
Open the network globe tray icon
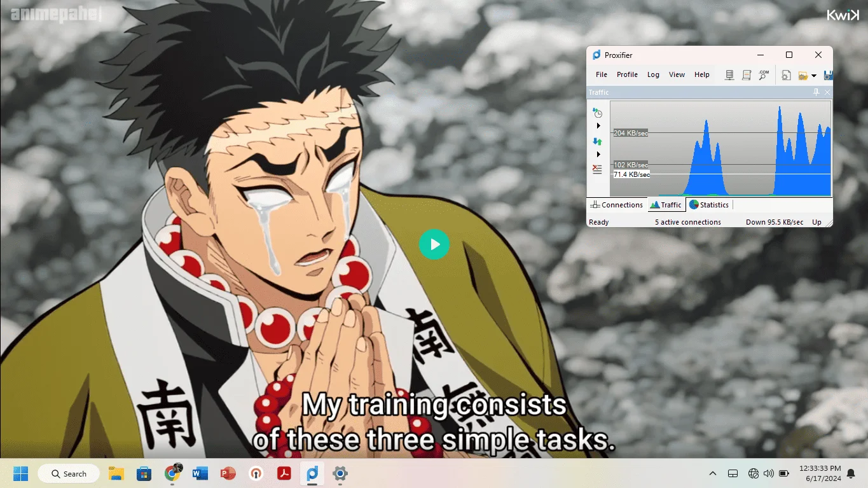(x=754, y=473)
